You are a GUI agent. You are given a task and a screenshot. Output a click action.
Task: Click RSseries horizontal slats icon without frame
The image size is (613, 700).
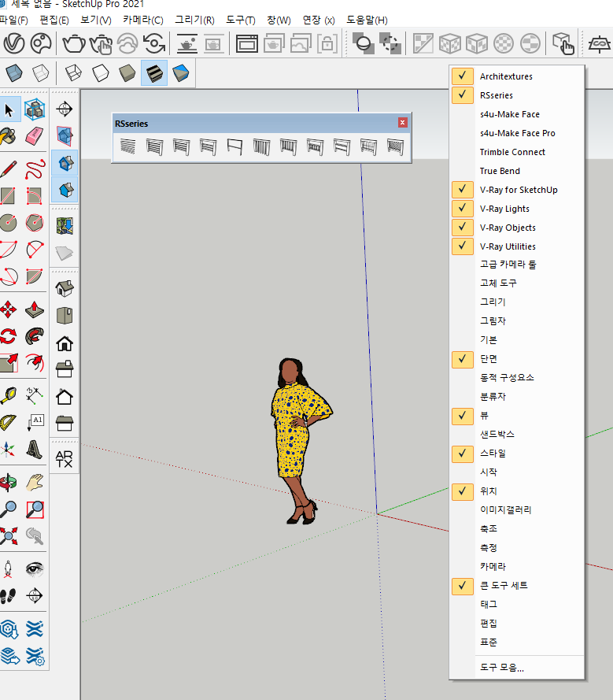tap(127, 146)
